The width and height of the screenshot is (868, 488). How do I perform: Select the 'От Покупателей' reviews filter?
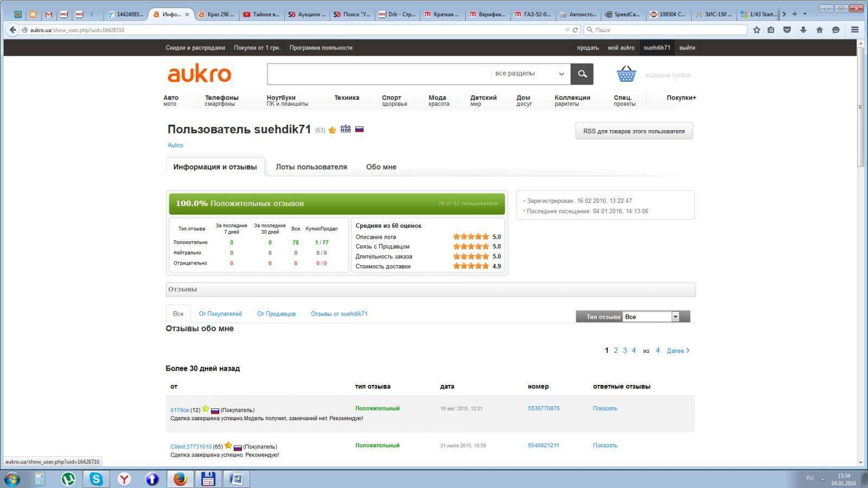[x=220, y=314]
